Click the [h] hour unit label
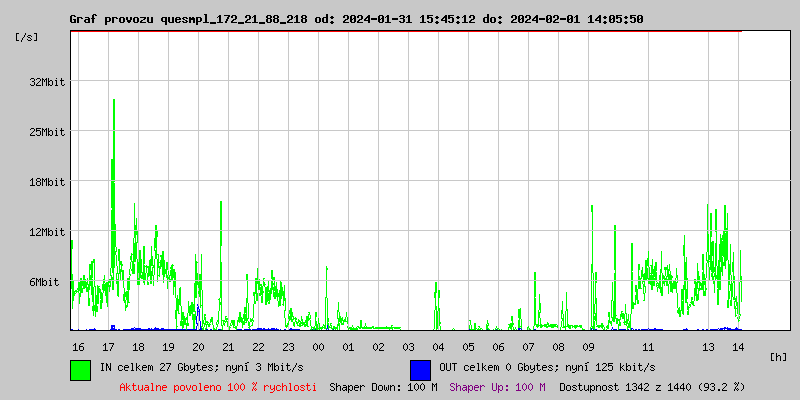 click(779, 356)
